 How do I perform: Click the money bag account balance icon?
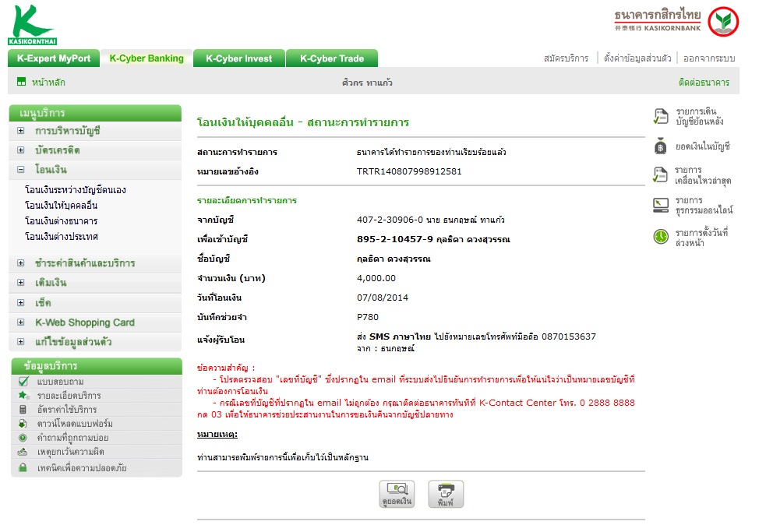tap(661, 146)
